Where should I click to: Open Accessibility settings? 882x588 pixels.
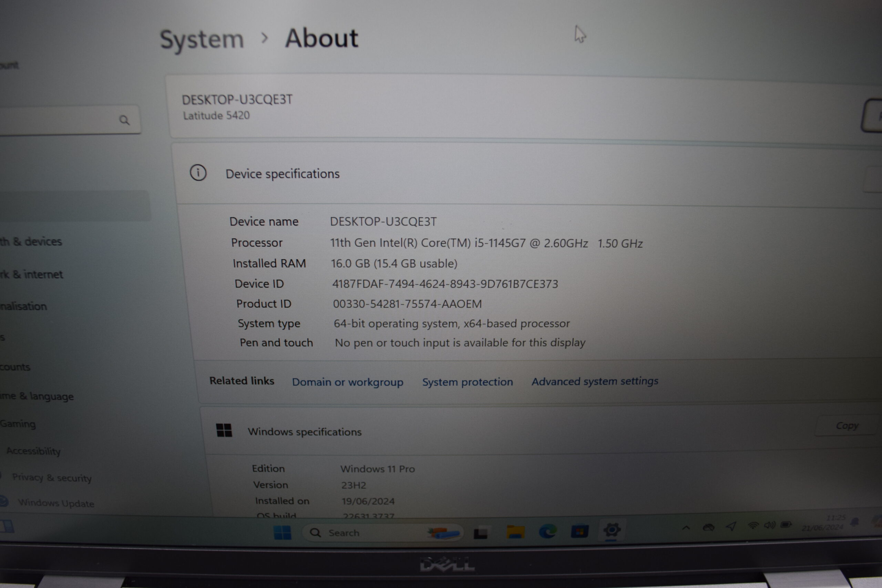33,451
